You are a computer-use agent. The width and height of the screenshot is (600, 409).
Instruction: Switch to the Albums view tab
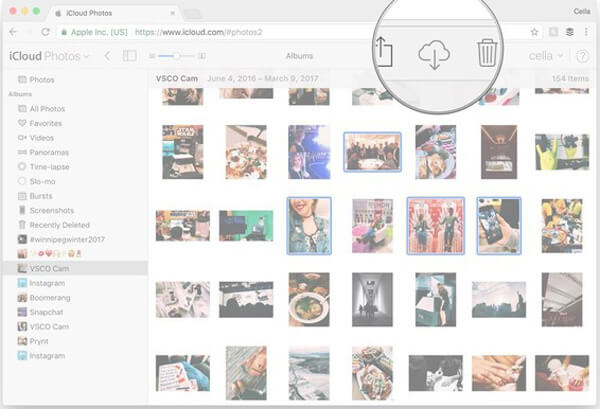[299, 56]
